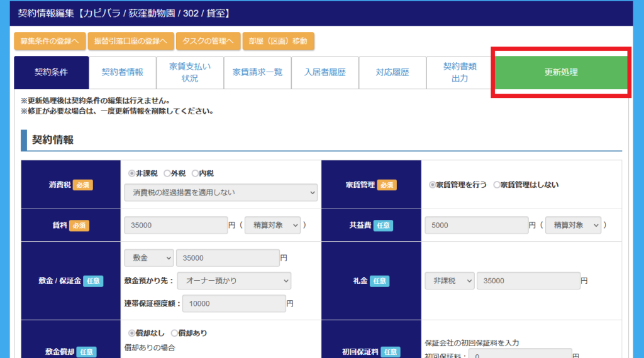Open 対応履歴 tab
The height and width of the screenshot is (358, 644).
pyautogui.click(x=392, y=73)
